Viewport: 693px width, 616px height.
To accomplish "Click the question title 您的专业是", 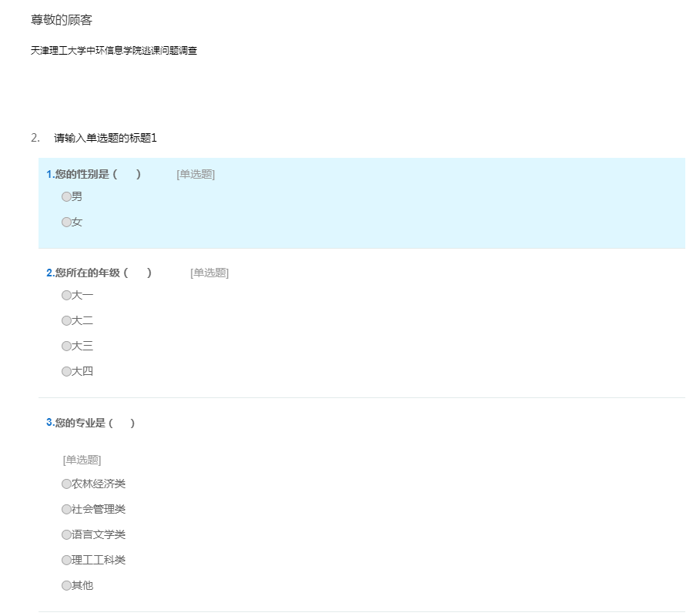I will (80, 423).
